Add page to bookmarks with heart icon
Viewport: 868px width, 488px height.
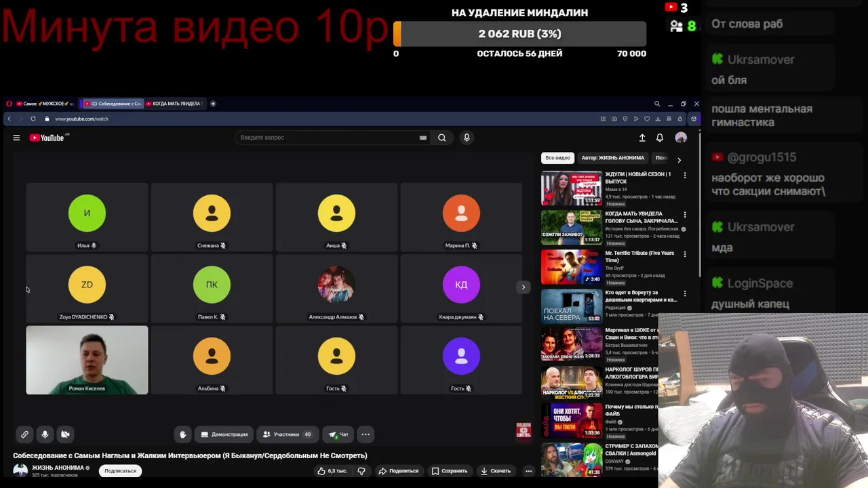(x=647, y=119)
